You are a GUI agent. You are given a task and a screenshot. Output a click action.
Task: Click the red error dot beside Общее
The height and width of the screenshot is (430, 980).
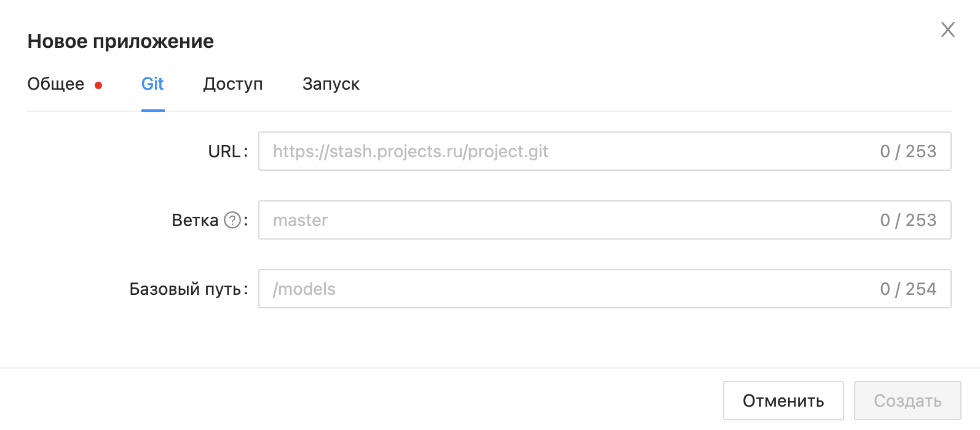click(x=98, y=85)
